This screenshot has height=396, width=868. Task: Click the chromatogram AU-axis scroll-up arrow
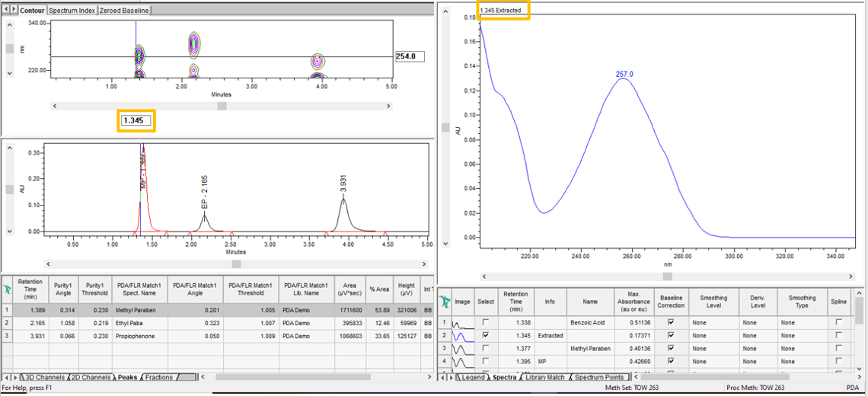coord(9,147)
